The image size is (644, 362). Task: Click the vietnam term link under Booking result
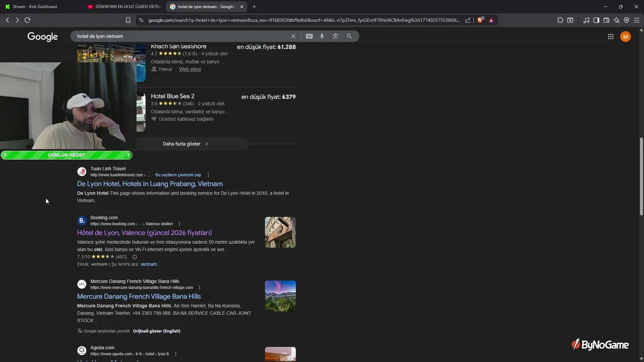149,264
